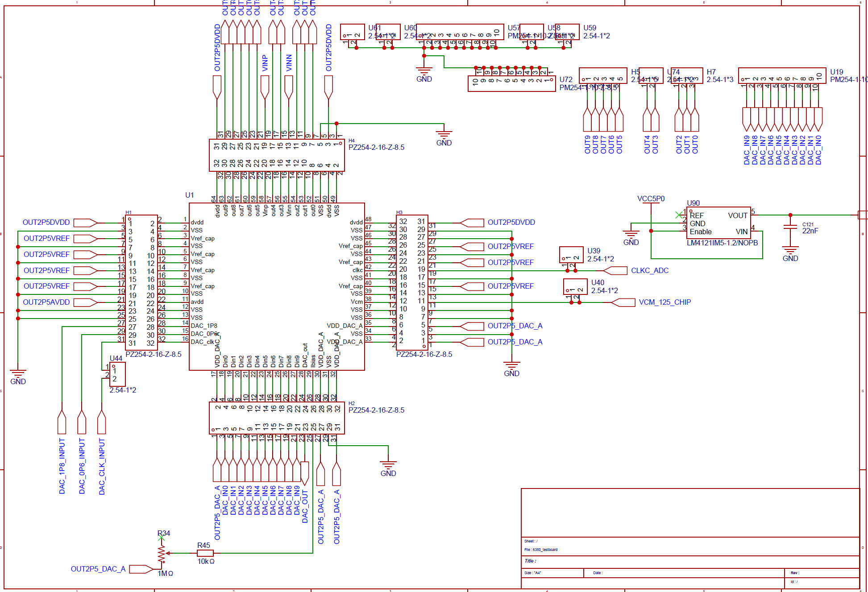Select the R34 1MΩ potentiometer symbol
Viewport: 868px width, 592px height.
(x=162, y=554)
